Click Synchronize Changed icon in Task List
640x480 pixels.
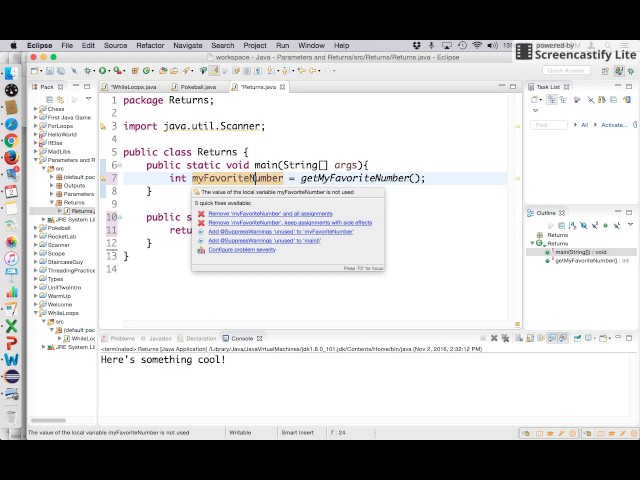point(627,99)
